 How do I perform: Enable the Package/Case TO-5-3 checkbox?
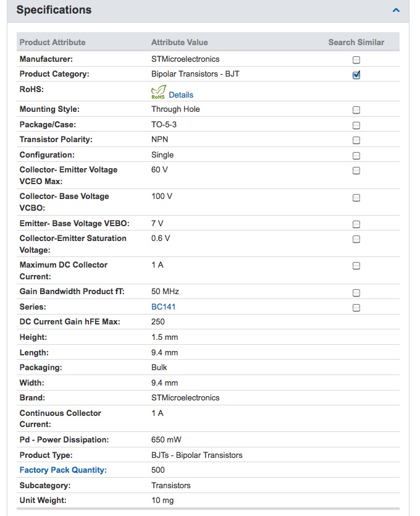pos(356,125)
